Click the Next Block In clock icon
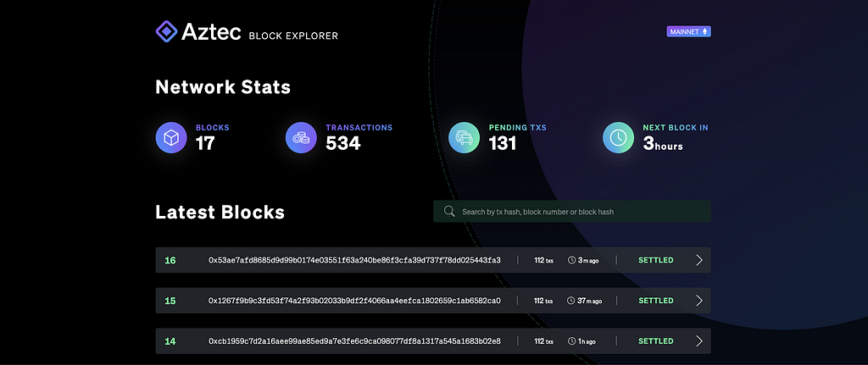This screenshot has width=868, height=365. point(618,138)
